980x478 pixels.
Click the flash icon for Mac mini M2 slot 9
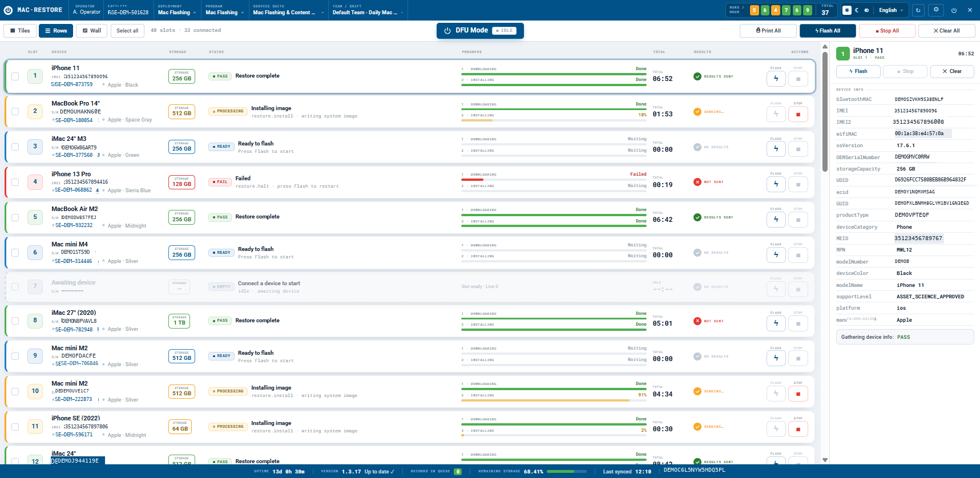pyautogui.click(x=776, y=358)
